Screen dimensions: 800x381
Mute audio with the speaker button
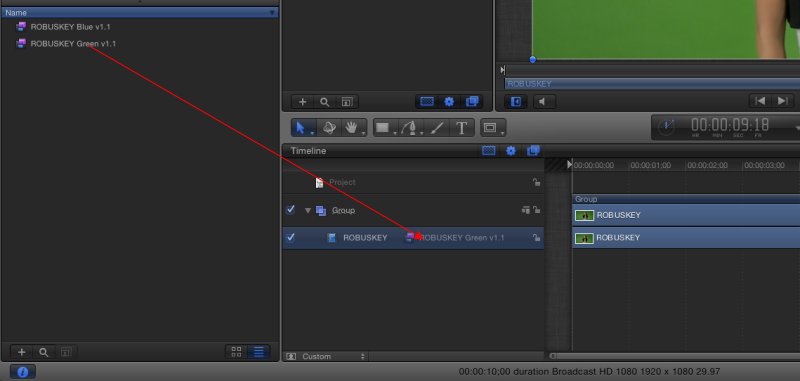[544, 101]
